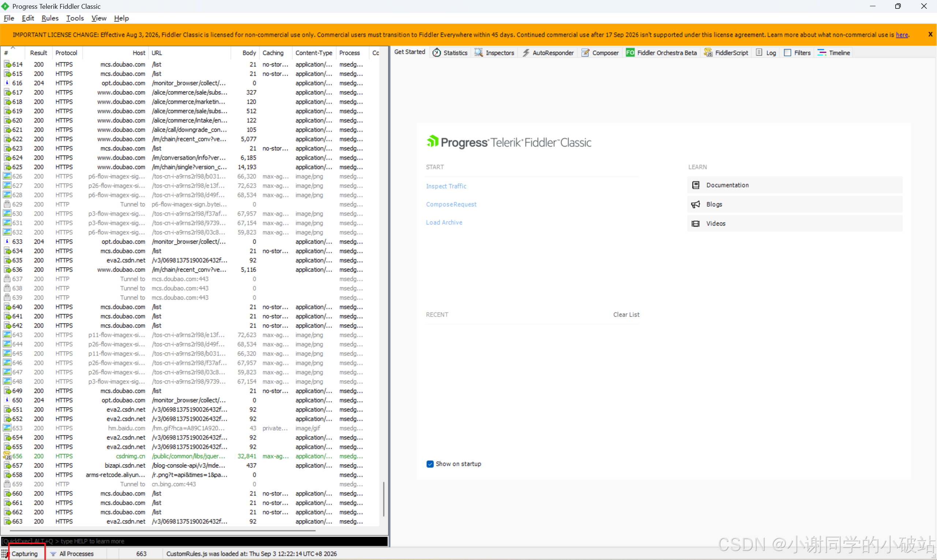The width and height of the screenshot is (937, 560).
Task: Switch to the Timeline tab
Action: tap(833, 53)
